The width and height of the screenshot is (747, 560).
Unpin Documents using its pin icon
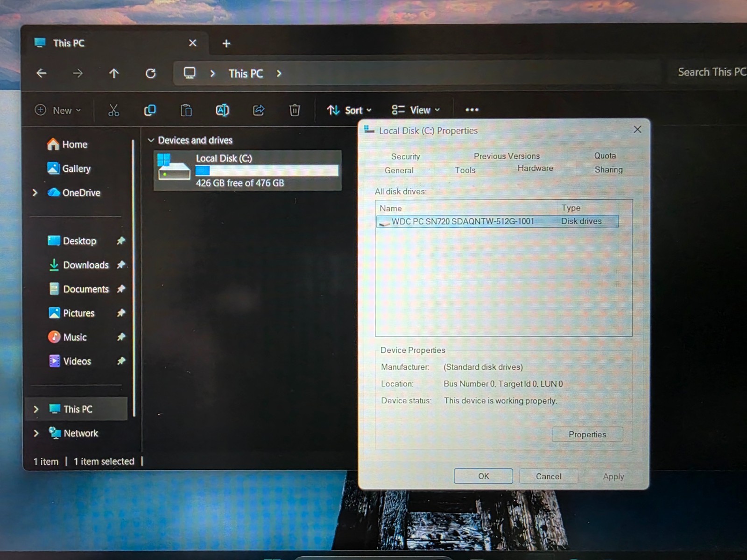click(x=121, y=289)
